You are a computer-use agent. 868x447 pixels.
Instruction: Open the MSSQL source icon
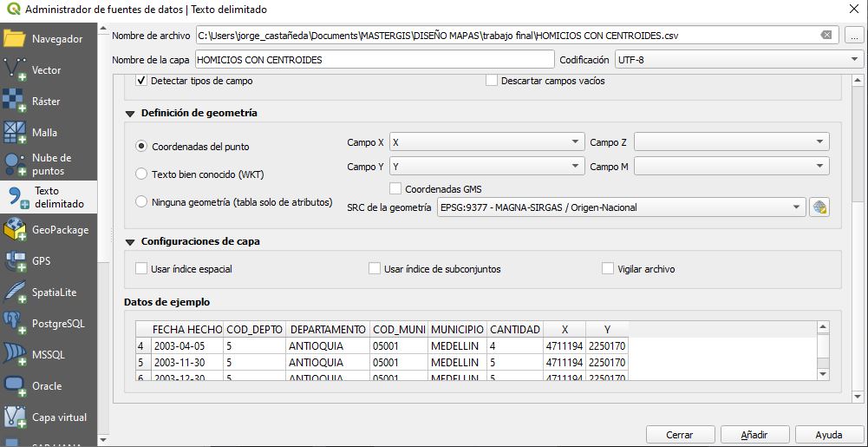click(15, 354)
